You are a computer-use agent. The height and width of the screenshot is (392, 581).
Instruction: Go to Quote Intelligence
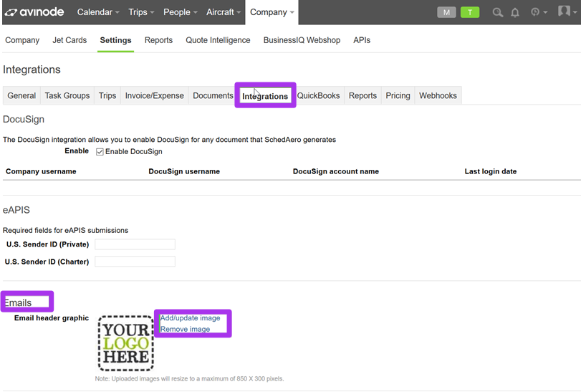pyautogui.click(x=218, y=40)
